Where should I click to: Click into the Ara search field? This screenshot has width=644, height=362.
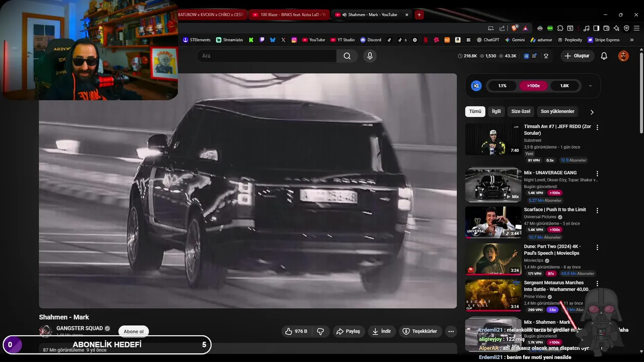click(x=267, y=56)
